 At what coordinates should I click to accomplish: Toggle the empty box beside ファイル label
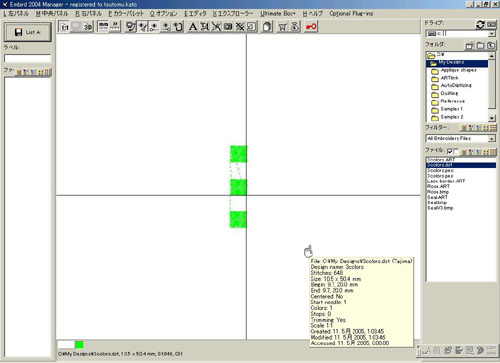[x=456, y=151]
